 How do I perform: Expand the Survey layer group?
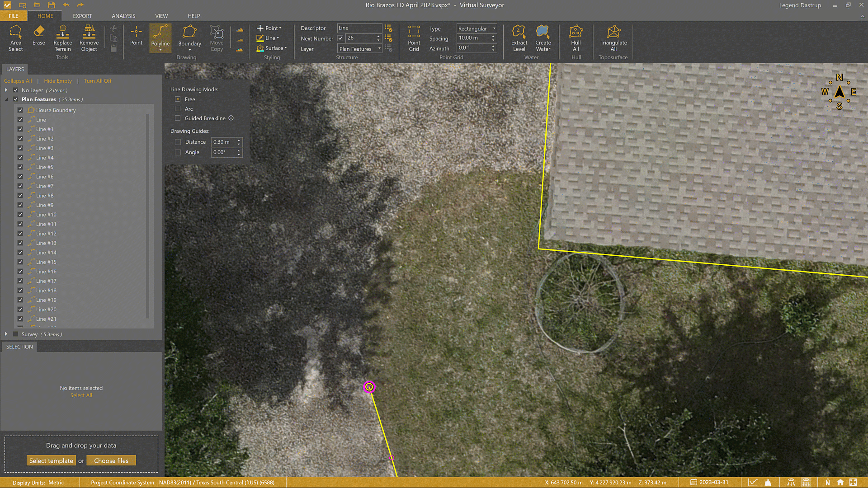[x=6, y=334]
